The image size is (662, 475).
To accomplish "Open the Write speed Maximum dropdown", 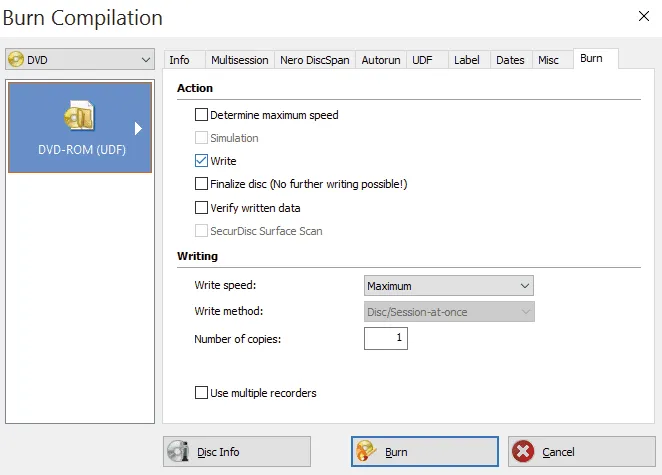I will click(449, 286).
